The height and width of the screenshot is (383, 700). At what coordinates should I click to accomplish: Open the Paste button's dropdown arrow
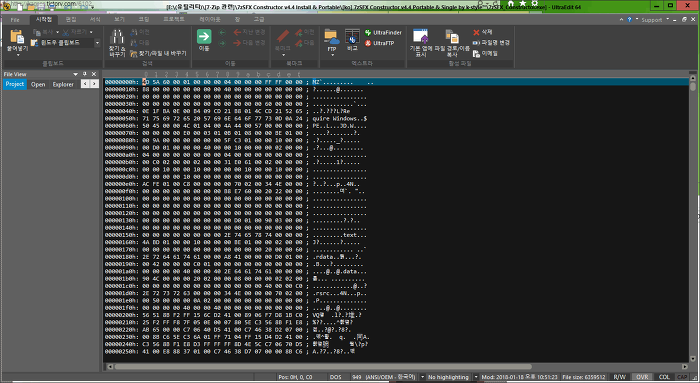click(18, 55)
